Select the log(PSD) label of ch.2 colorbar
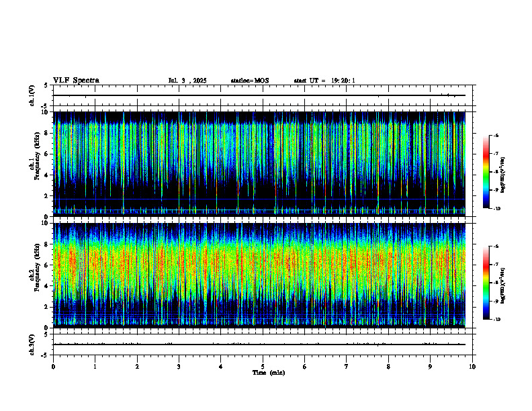Screen dimensions: 532x411 [503, 285]
